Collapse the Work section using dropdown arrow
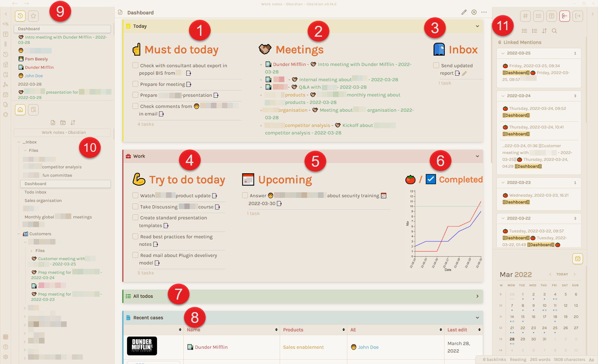 [x=477, y=156]
